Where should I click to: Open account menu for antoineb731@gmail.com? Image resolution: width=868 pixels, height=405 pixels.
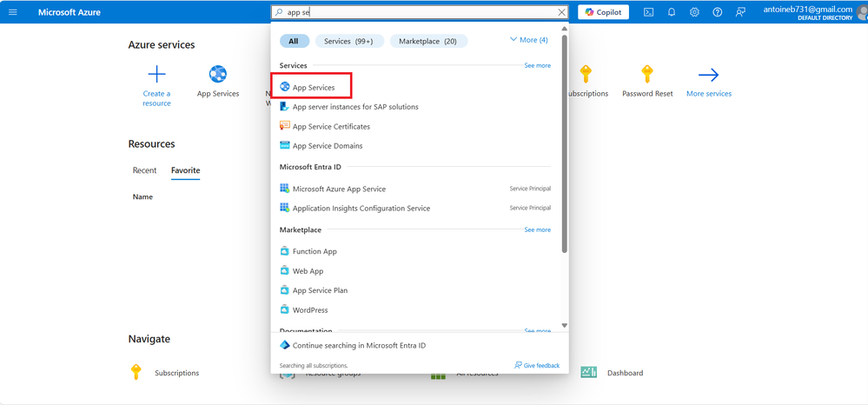coord(814,12)
